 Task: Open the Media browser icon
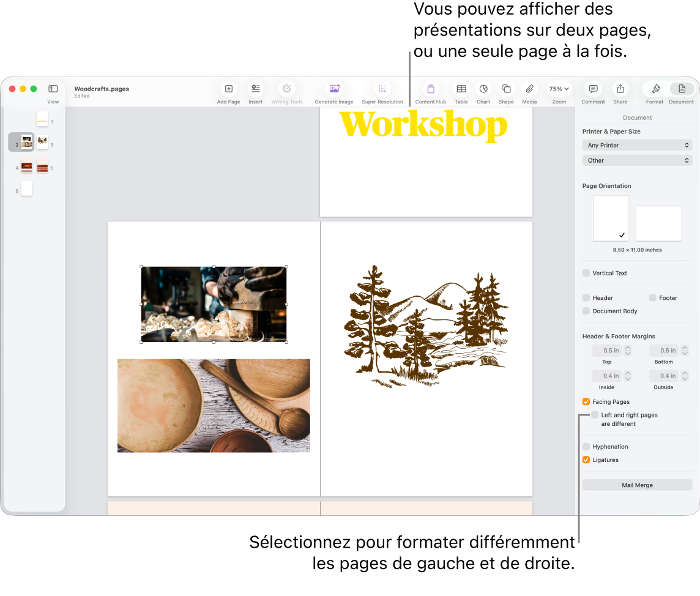(x=529, y=89)
